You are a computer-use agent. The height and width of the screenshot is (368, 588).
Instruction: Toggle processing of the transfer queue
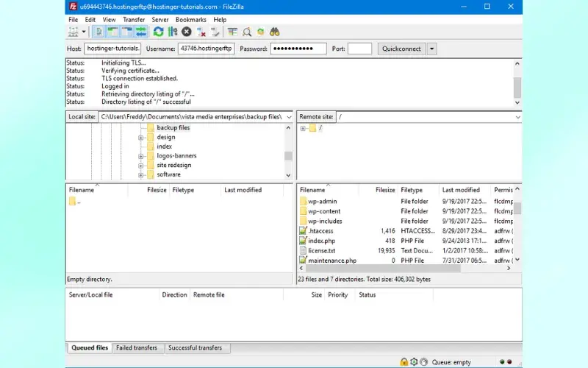pos(173,32)
